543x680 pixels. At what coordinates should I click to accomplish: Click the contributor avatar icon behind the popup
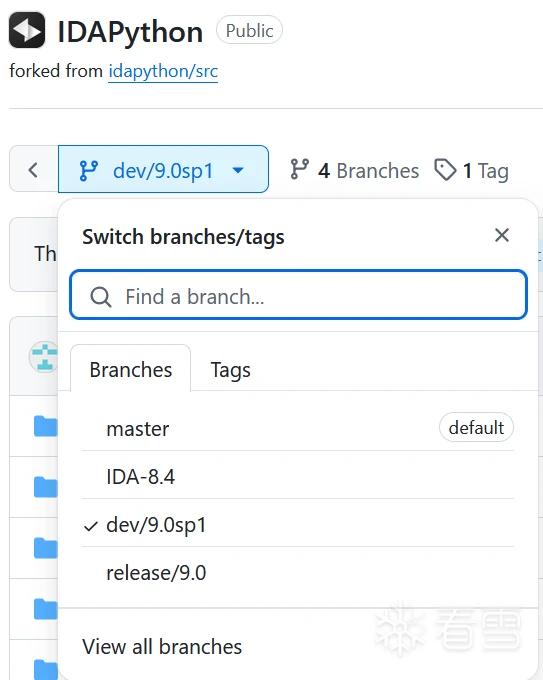(43, 357)
